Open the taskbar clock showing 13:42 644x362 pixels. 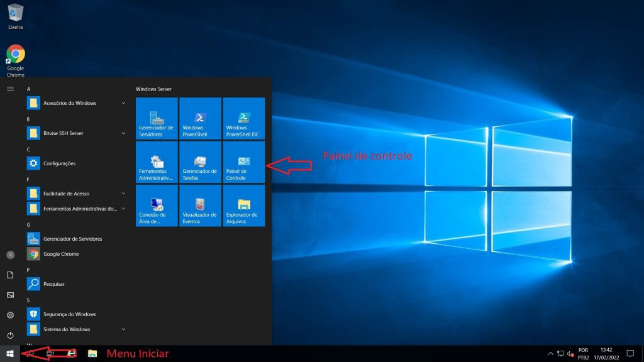(x=606, y=353)
